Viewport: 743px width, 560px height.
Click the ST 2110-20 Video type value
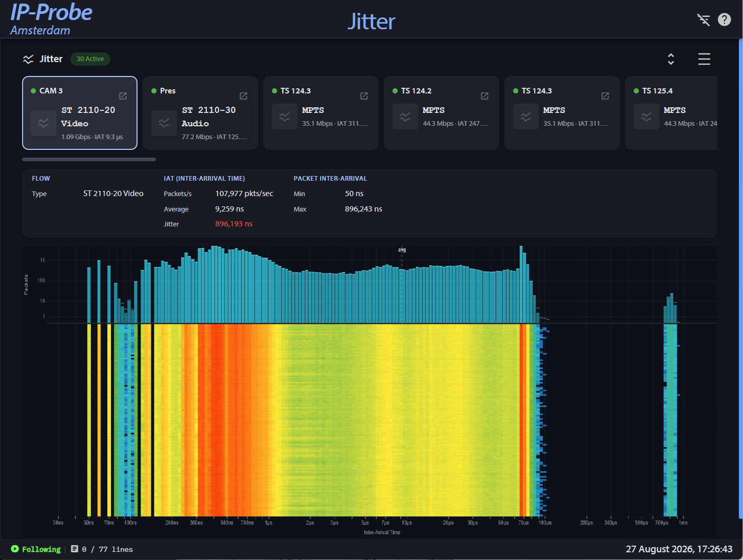pyautogui.click(x=113, y=194)
